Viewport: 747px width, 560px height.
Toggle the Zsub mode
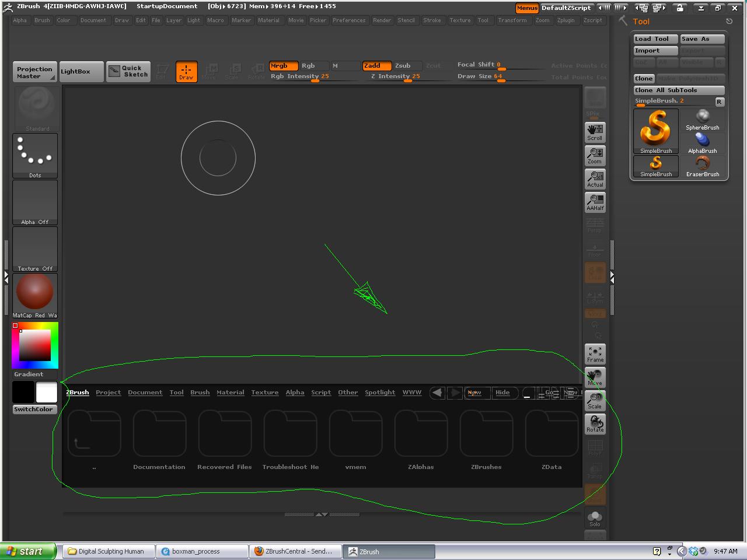(x=407, y=66)
